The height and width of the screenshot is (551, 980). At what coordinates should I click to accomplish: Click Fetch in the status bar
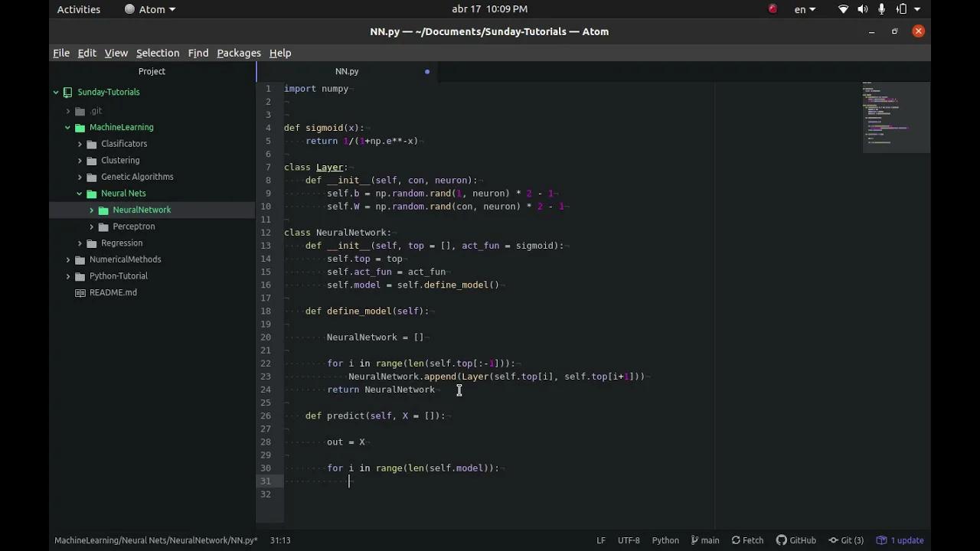click(x=746, y=540)
